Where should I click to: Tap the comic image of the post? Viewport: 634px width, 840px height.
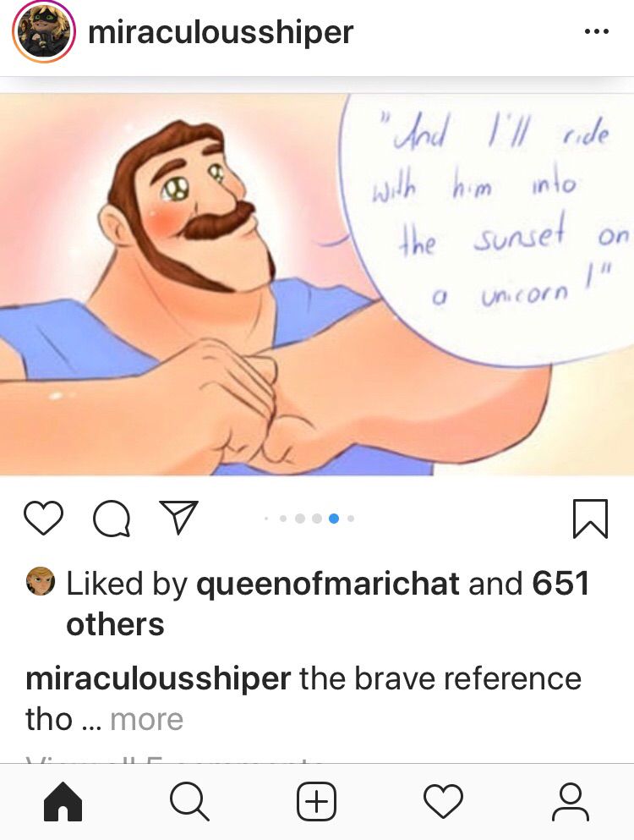317,284
